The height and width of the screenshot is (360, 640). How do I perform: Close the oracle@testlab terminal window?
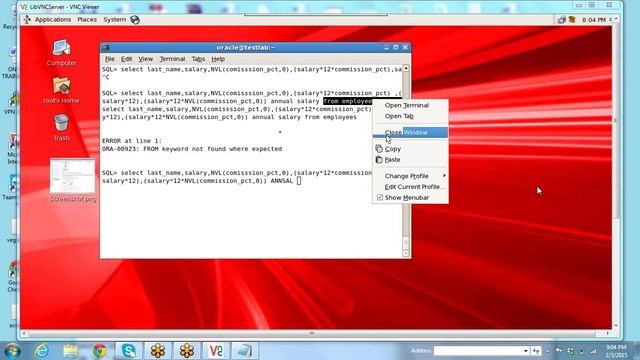click(x=405, y=48)
